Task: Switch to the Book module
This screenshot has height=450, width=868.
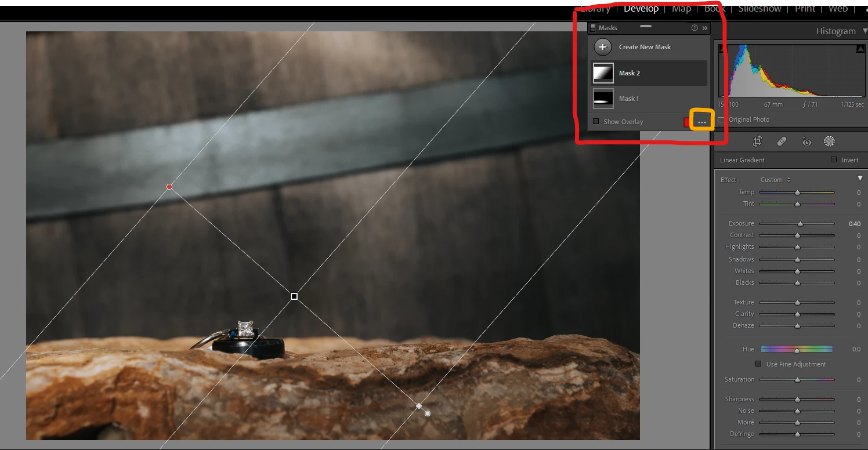Action: [x=715, y=9]
